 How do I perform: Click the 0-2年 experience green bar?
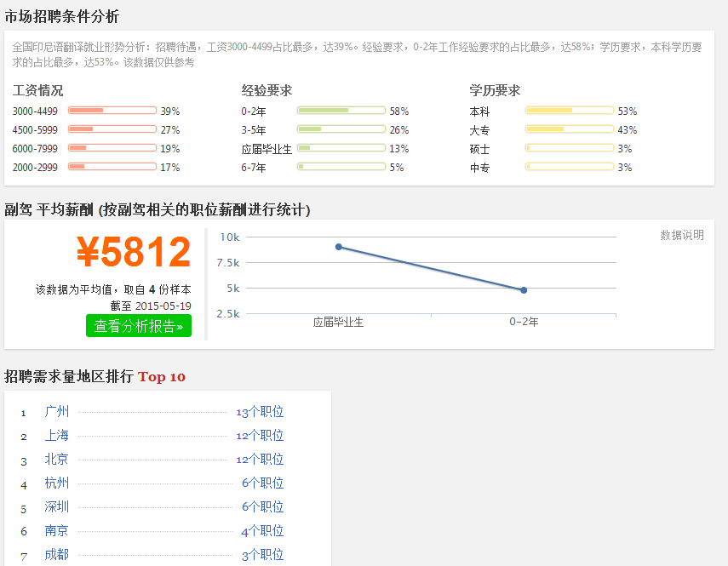[x=341, y=111]
